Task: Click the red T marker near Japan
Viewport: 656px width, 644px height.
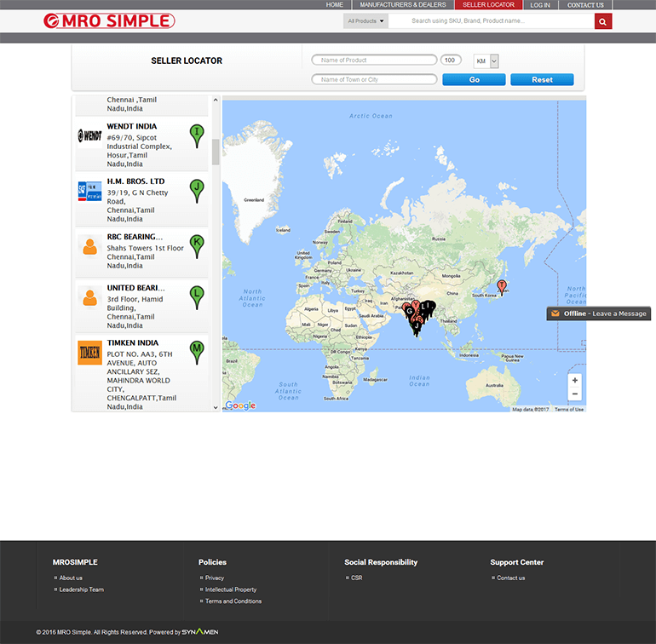Action: [x=502, y=286]
